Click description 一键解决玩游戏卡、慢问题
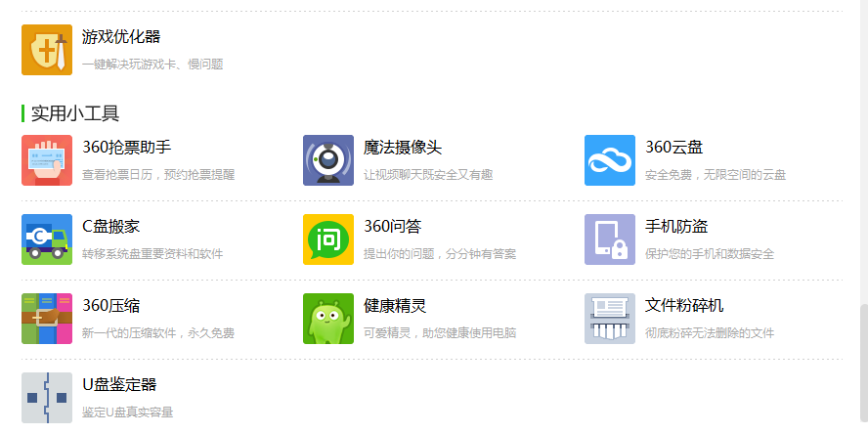This screenshot has height=434, width=868. coord(152,65)
